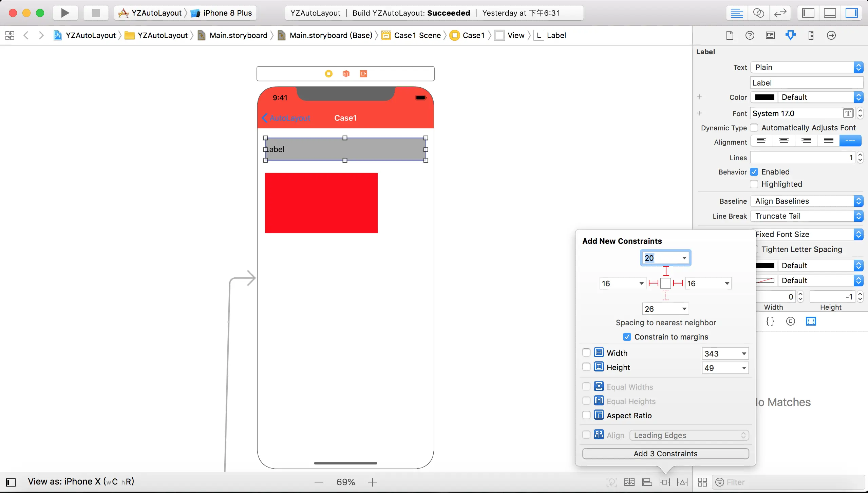
Task: Check the Aspect Ratio constraint
Action: pyautogui.click(x=586, y=415)
